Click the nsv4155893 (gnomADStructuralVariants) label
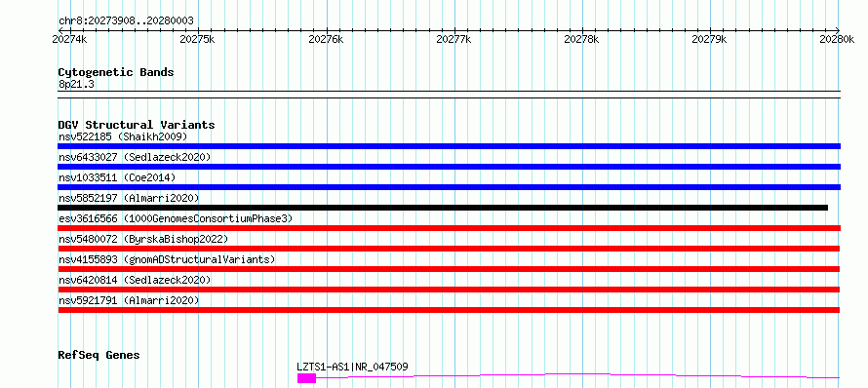This screenshot has height=388, width=868. pyautogui.click(x=167, y=259)
